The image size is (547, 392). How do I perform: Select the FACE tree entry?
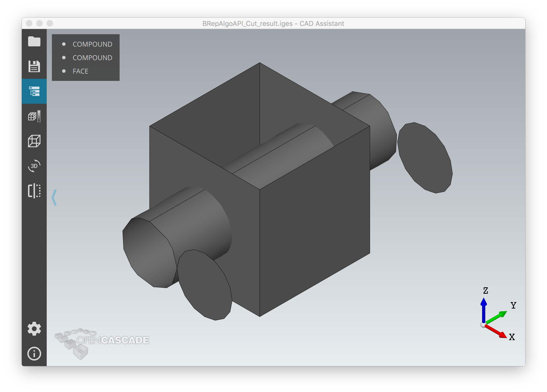[x=80, y=71]
